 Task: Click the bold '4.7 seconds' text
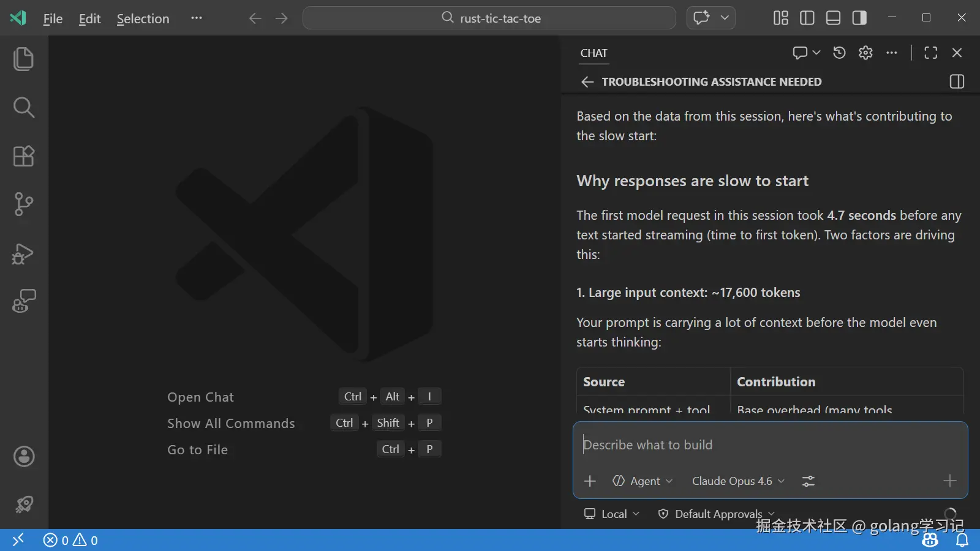click(862, 216)
